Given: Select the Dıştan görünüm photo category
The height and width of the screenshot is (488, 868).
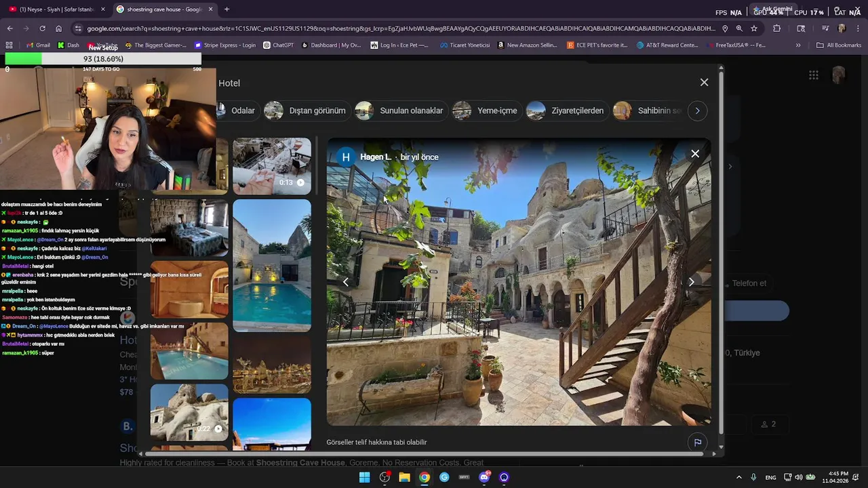Looking at the screenshot, I should click(308, 110).
